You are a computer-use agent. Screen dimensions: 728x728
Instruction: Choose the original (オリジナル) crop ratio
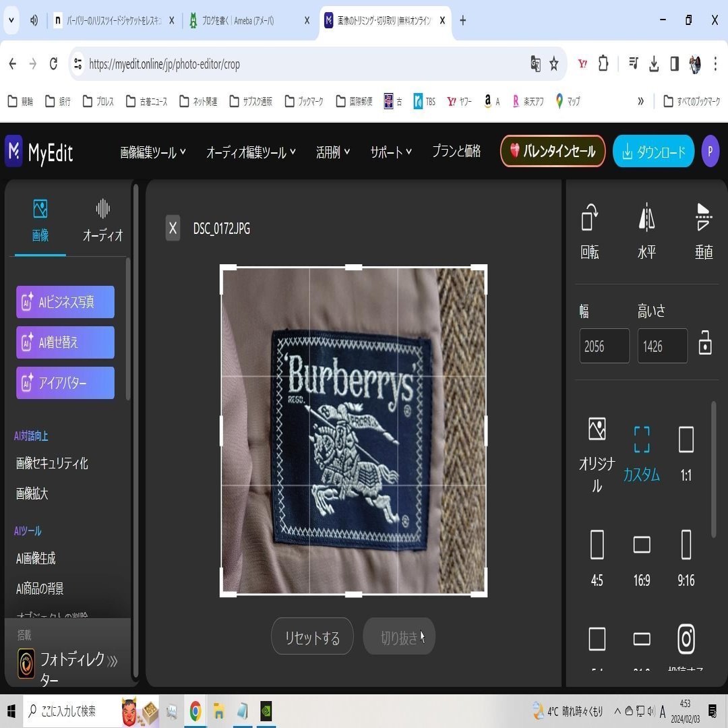click(x=597, y=455)
